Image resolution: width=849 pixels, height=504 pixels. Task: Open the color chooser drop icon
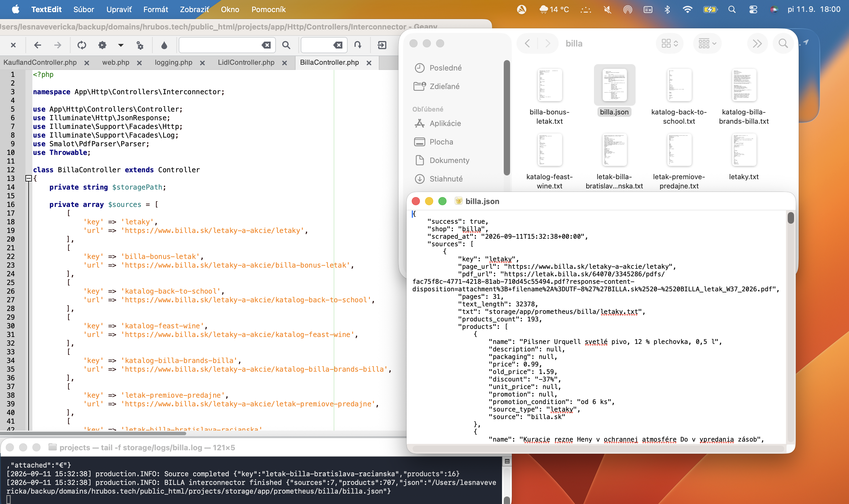click(164, 45)
